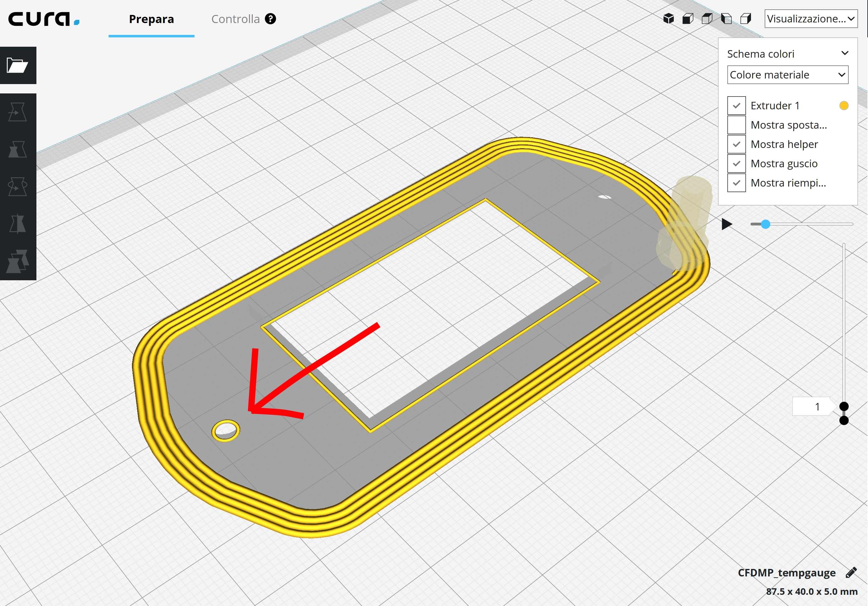Image resolution: width=868 pixels, height=606 pixels.
Task: Click the lower layer slider handle
Action: pos(844,420)
